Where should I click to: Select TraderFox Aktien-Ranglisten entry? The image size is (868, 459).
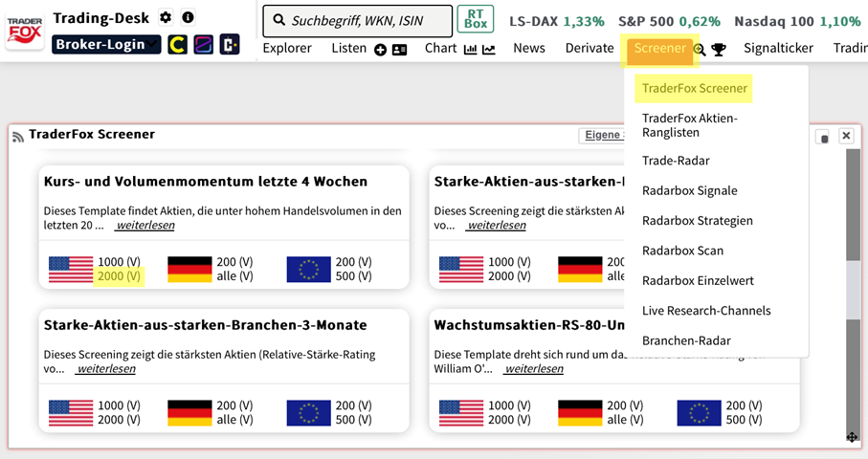click(x=690, y=125)
